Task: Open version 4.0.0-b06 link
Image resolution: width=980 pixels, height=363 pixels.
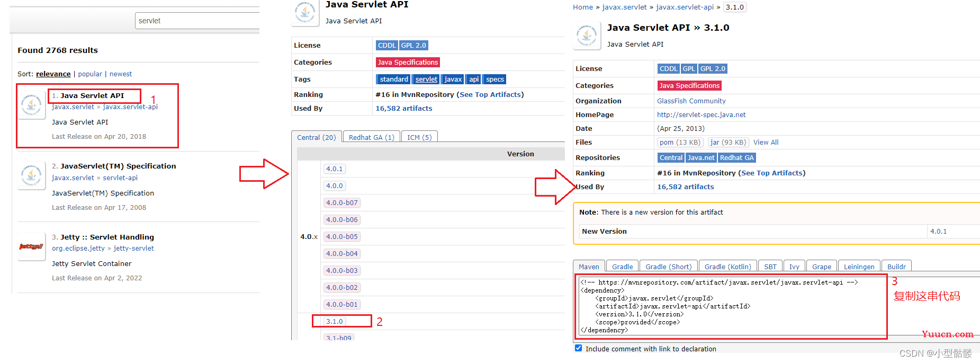Action: point(342,220)
